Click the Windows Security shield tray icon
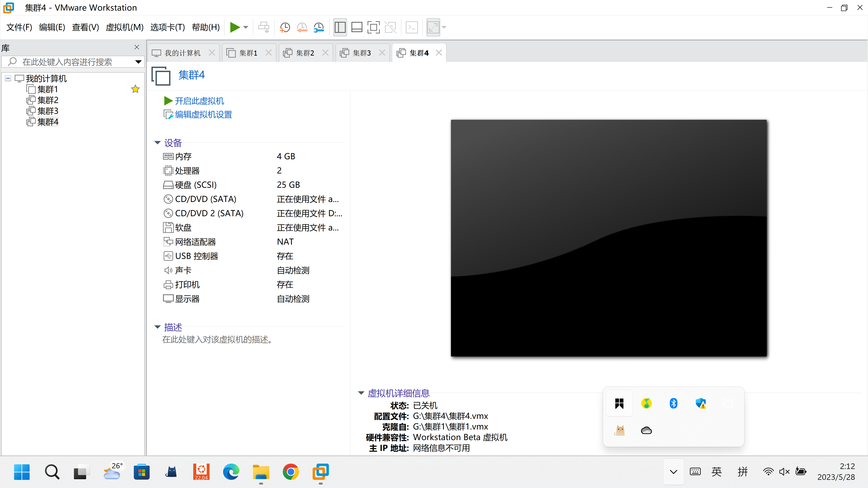868x488 pixels. tap(701, 403)
